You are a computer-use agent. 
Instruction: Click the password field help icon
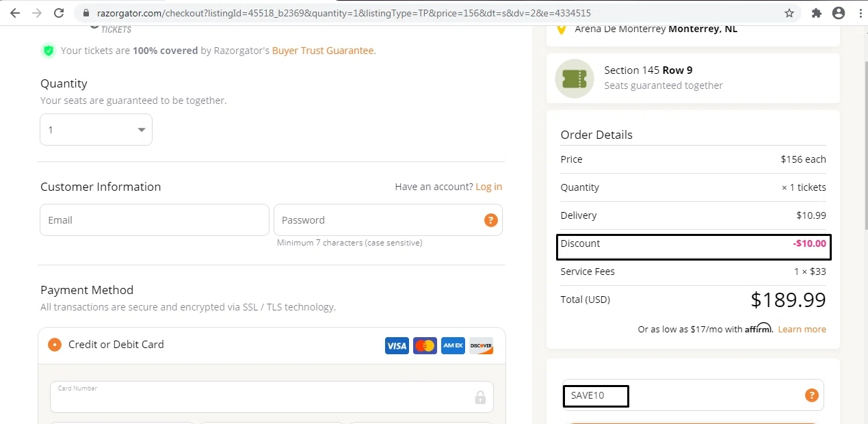pyautogui.click(x=490, y=220)
